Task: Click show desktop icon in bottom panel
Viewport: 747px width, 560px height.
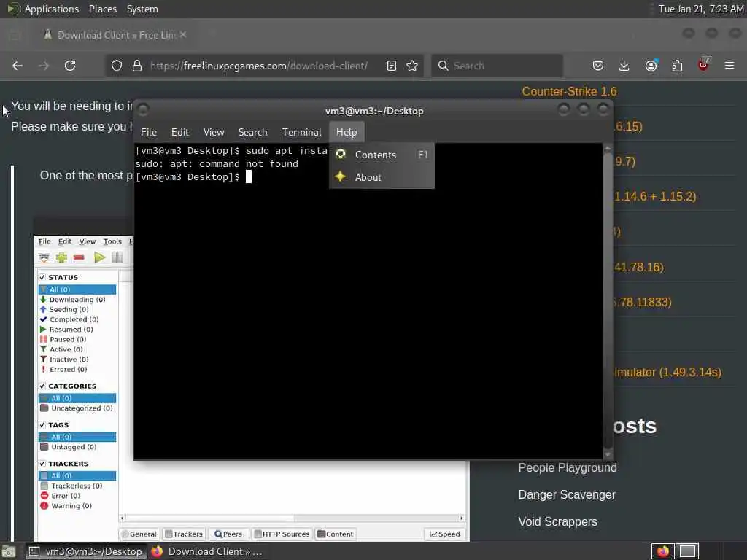Action: click(x=9, y=552)
